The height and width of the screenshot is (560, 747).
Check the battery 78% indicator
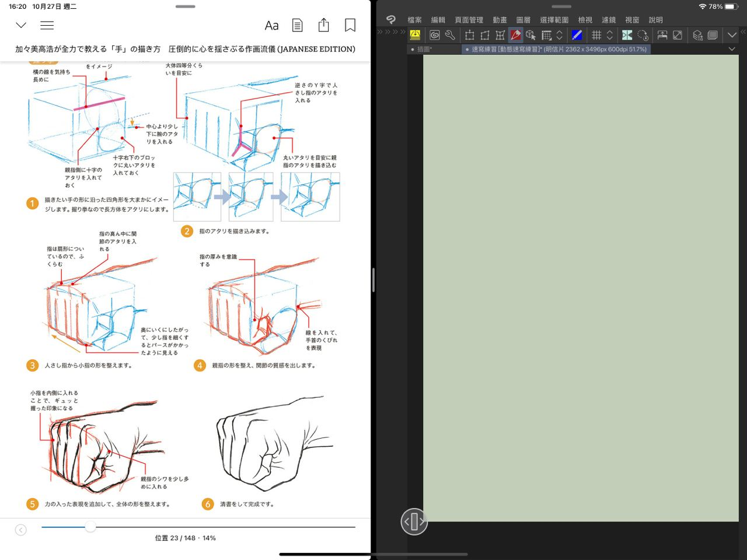[x=724, y=6]
